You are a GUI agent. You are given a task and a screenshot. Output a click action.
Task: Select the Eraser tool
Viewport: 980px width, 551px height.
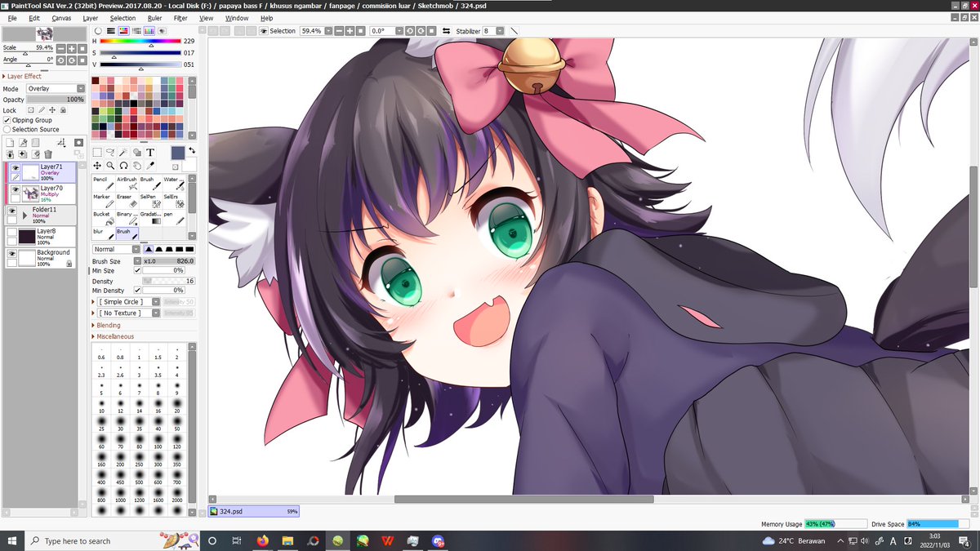point(127,201)
